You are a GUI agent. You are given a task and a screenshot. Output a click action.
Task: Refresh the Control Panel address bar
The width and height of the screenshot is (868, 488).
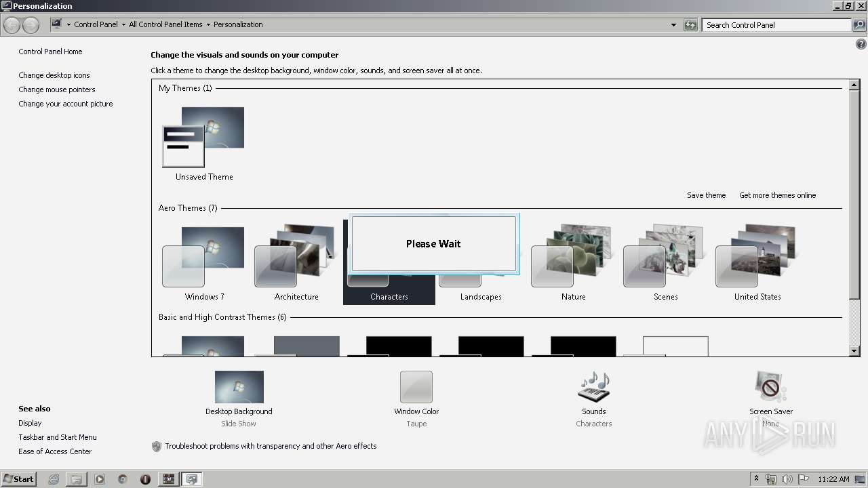point(690,25)
